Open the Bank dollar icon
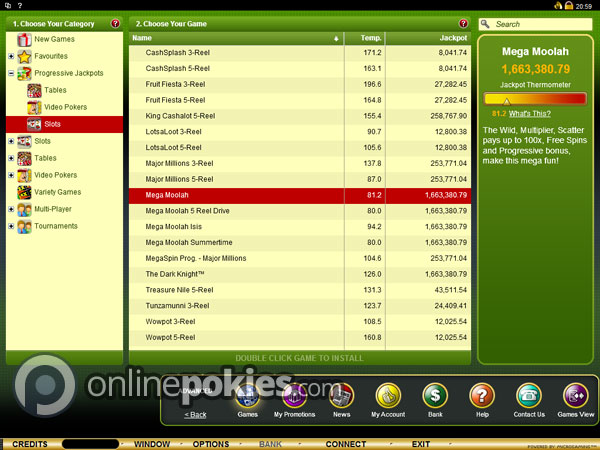The width and height of the screenshot is (600, 450). click(x=435, y=396)
